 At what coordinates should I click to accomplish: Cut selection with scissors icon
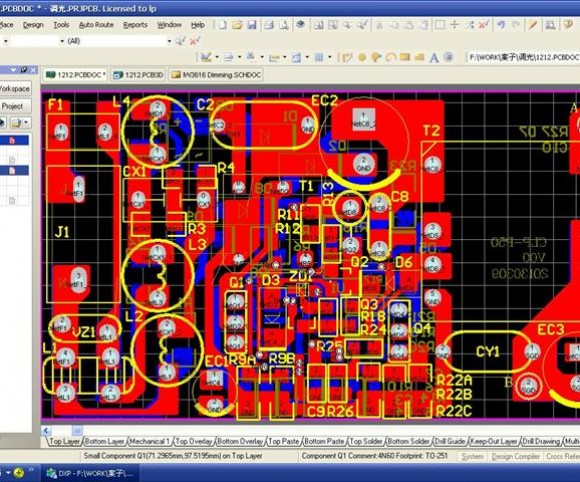click(380, 25)
